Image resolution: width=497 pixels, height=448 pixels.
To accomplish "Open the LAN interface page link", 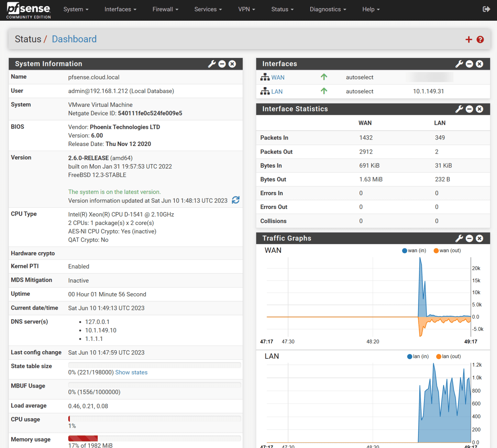I will (x=277, y=91).
